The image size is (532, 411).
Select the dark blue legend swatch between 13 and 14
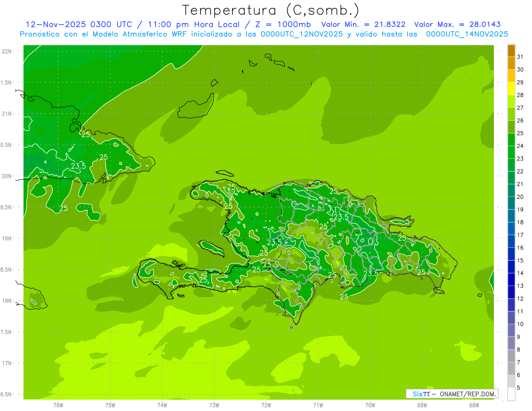pyautogui.click(x=511, y=280)
